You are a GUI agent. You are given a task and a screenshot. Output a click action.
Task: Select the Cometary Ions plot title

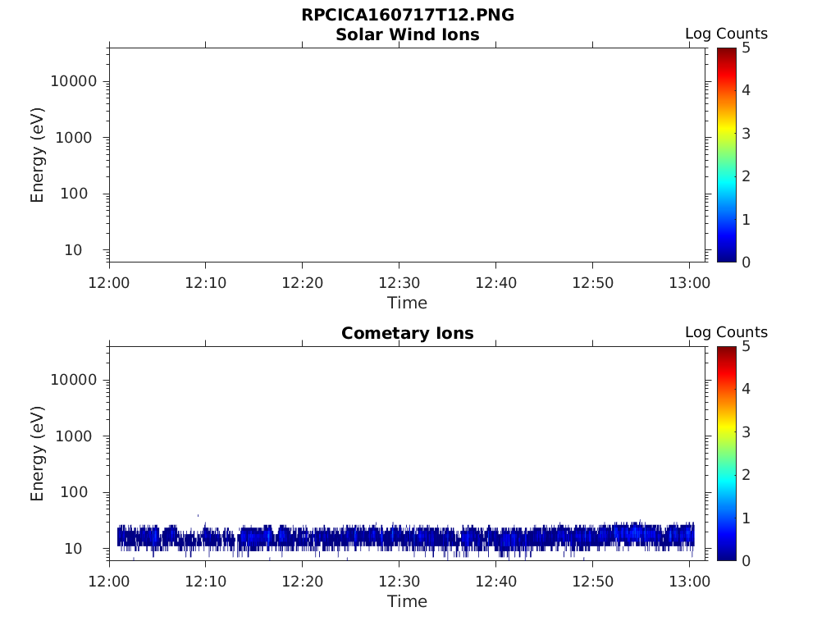tap(408, 333)
